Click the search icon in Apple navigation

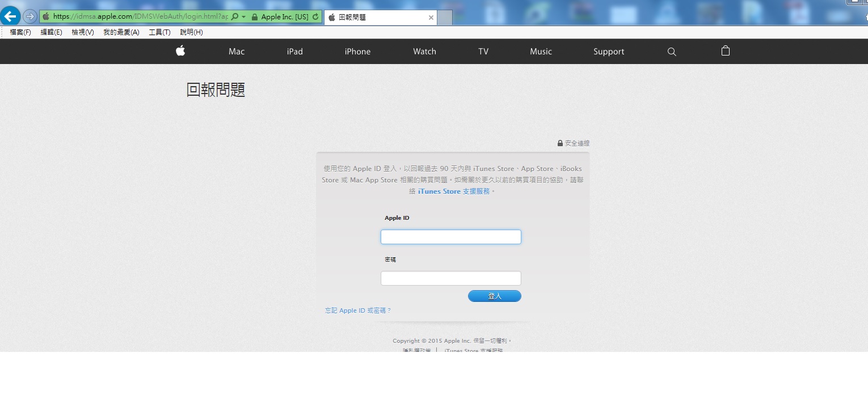tap(672, 52)
